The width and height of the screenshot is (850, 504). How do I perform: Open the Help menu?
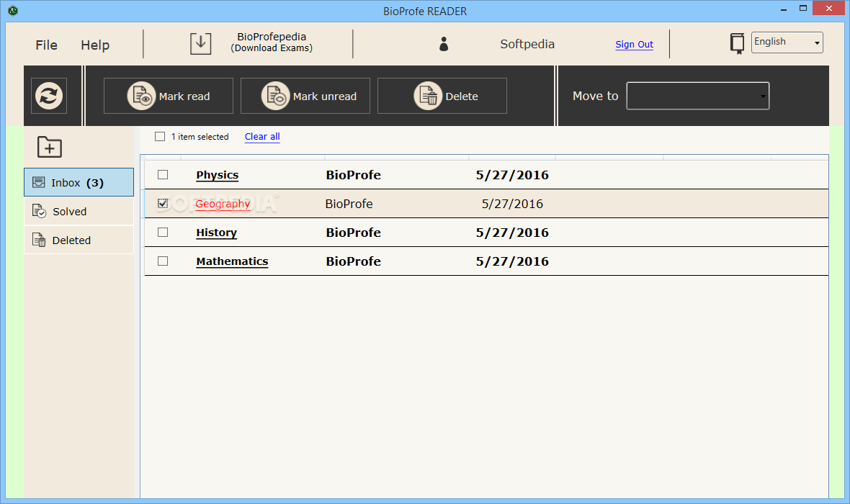[95, 45]
